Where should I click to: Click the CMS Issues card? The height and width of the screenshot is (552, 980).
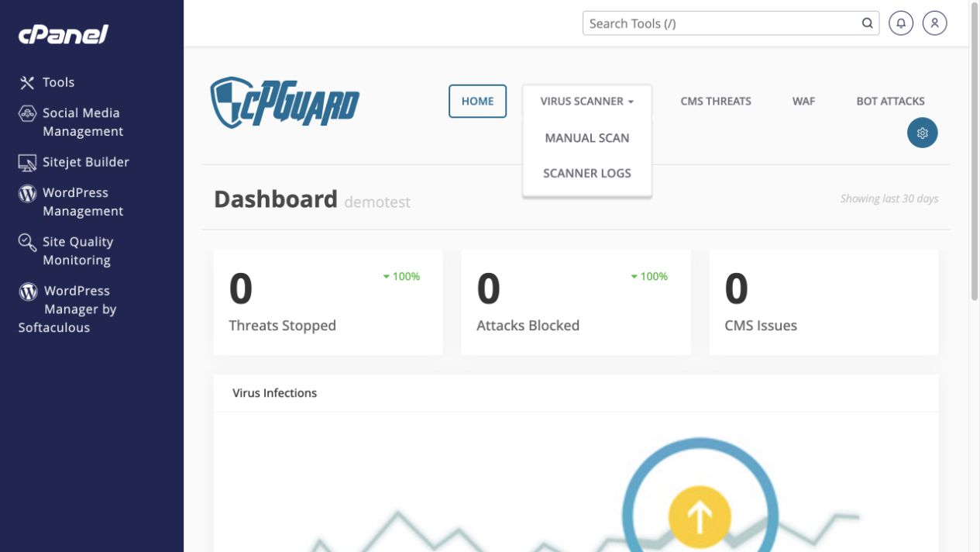click(824, 302)
